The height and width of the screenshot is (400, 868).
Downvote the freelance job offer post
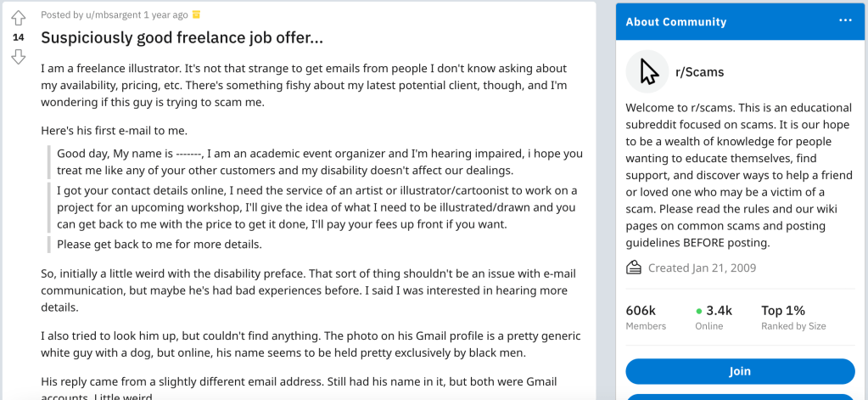tap(18, 57)
